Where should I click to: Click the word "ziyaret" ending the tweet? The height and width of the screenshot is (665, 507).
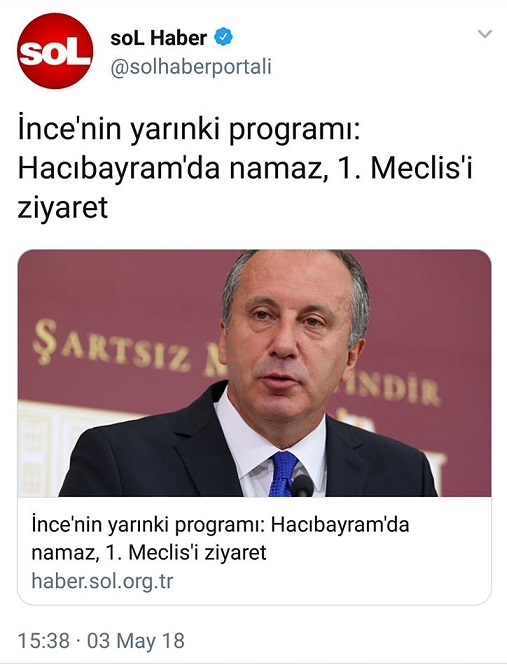(x=63, y=207)
